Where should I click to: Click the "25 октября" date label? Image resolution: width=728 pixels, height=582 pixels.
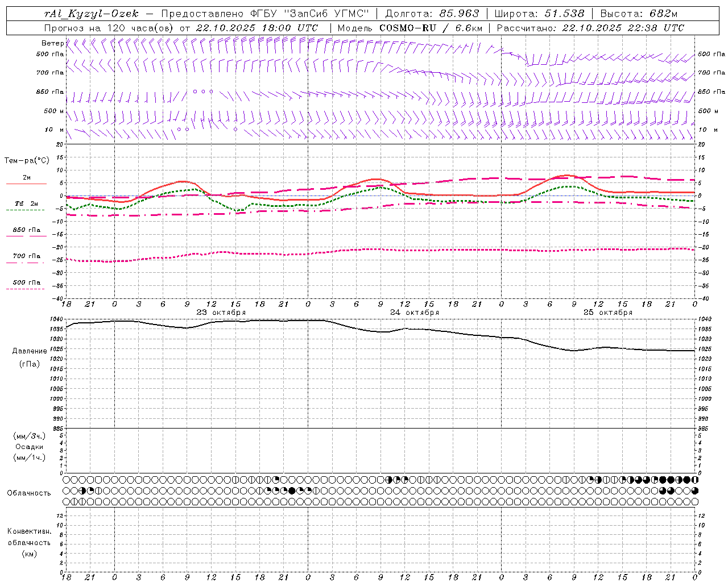(608, 313)
